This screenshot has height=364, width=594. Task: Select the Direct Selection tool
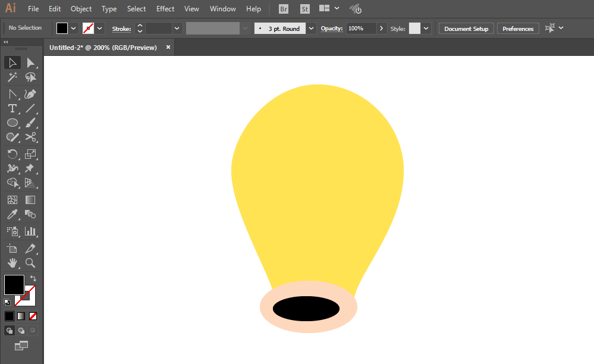click(x=30, y=63)
